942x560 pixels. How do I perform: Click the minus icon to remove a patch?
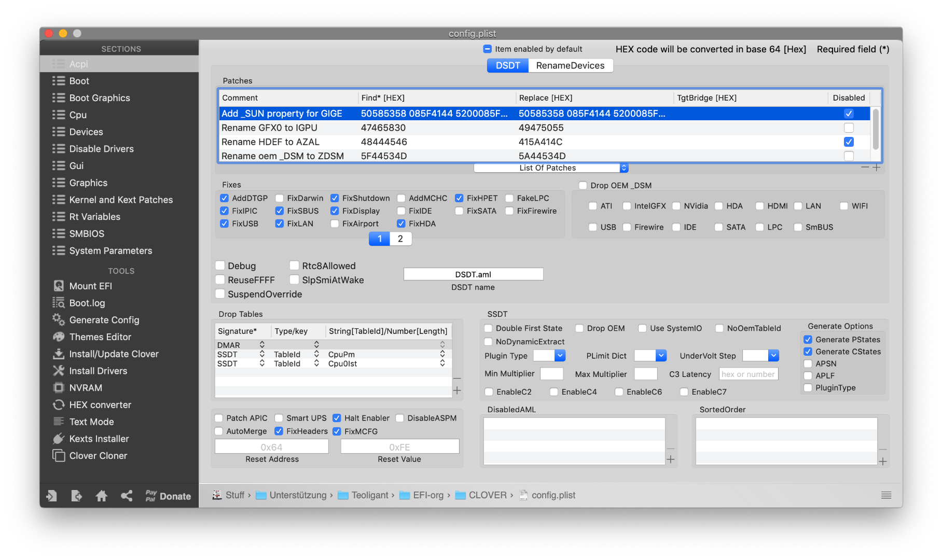coord(865,167)
